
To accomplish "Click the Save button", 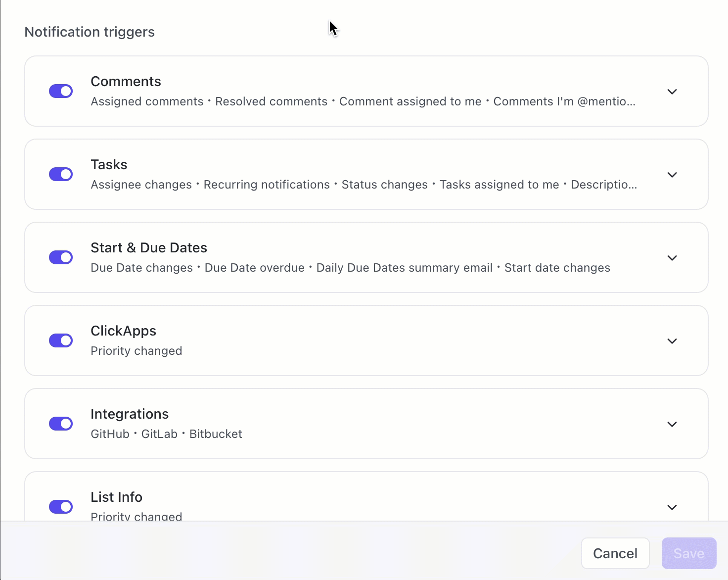I will (689, 553).
